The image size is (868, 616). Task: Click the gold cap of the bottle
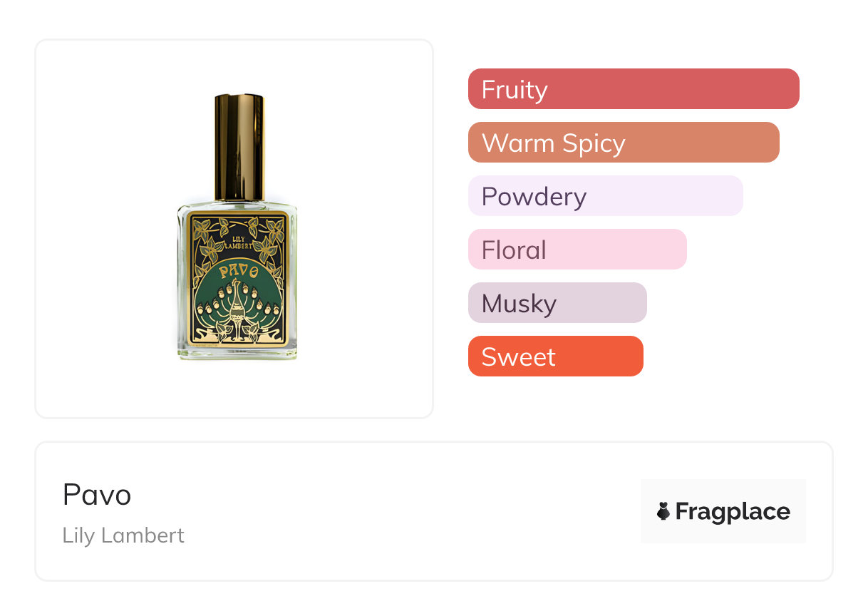[x=239, y=146]
